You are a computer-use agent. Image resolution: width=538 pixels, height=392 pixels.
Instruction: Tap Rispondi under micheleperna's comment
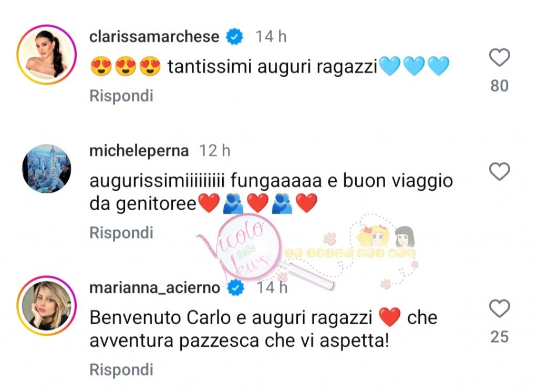[x=121, y=233]
